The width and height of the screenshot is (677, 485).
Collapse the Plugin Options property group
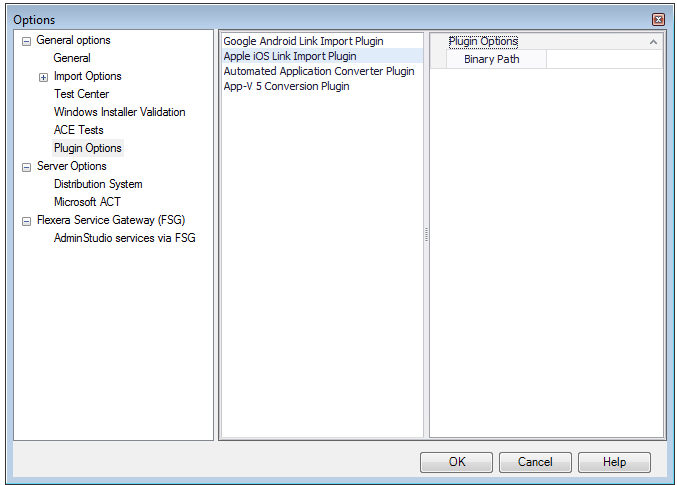(x=653, y=42)
